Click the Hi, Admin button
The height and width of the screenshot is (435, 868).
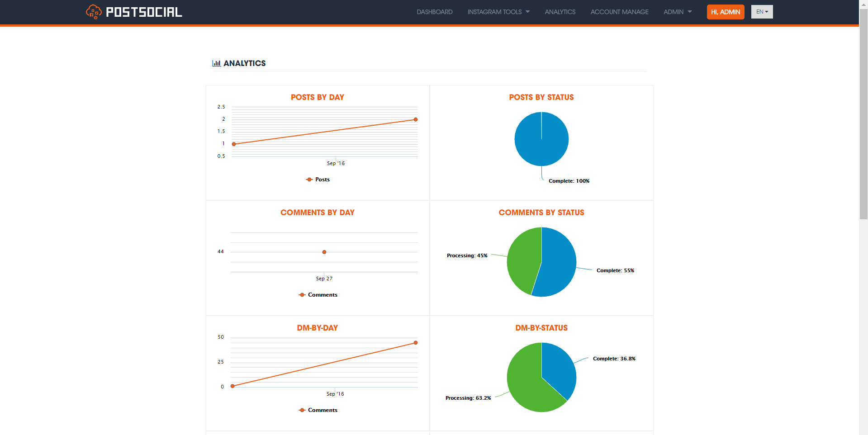pos(726,12)
